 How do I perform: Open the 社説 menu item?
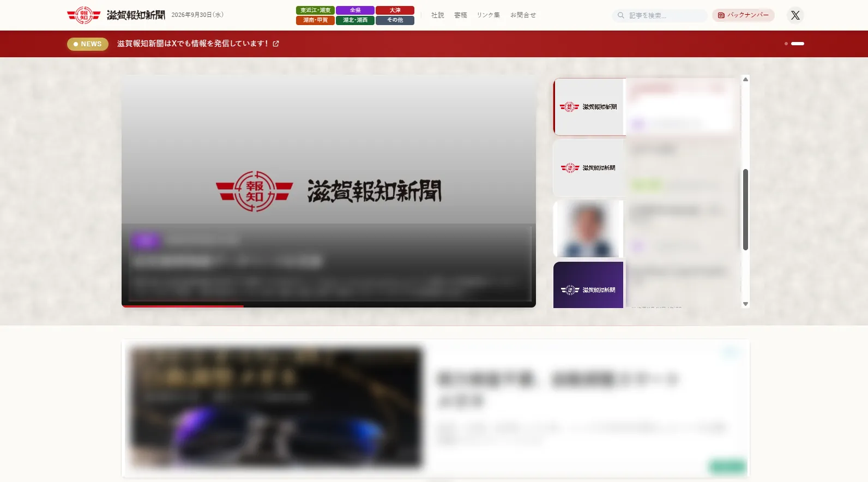click(x=437, y=15)
